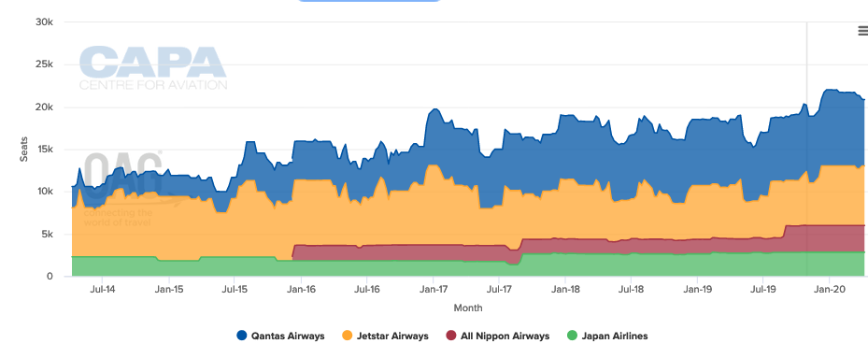Click the Jan-20 x-axis label

pyautogui.click(x=829, y=289)
